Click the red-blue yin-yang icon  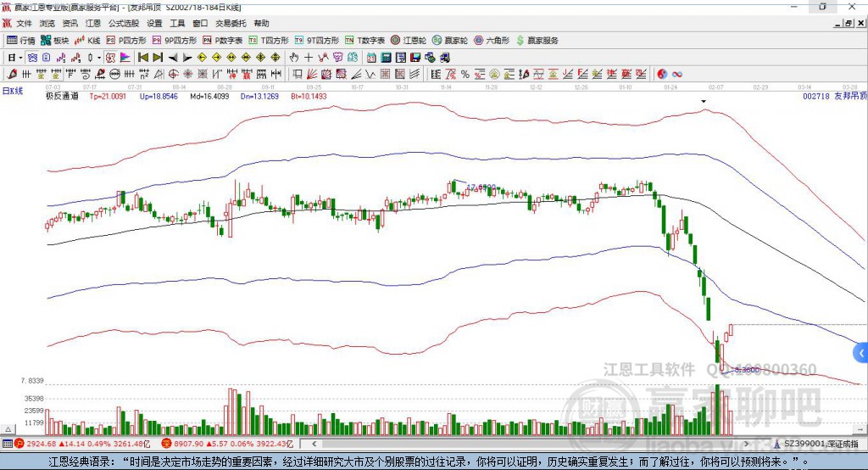tap(662, 74)
